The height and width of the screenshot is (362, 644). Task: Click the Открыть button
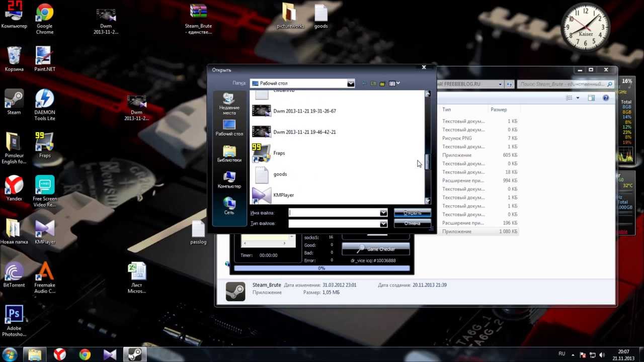[x=412, y=213]
